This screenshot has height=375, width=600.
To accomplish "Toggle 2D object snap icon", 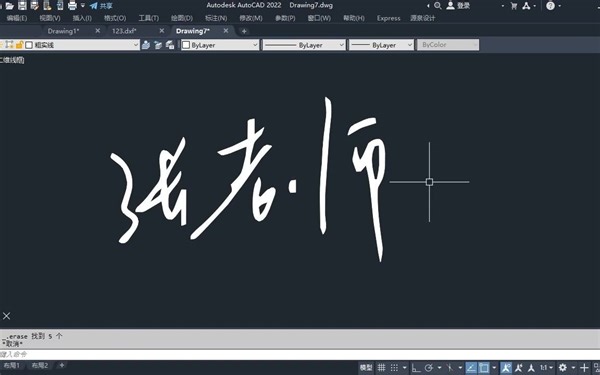I will [x=484, y=368].
